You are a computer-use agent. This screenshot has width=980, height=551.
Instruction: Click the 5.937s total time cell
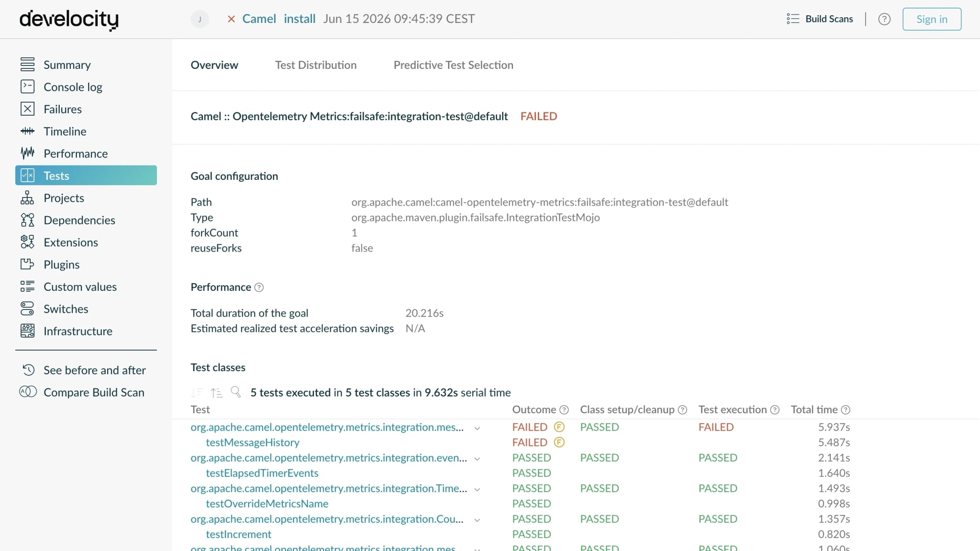click(x=834, y=427)
